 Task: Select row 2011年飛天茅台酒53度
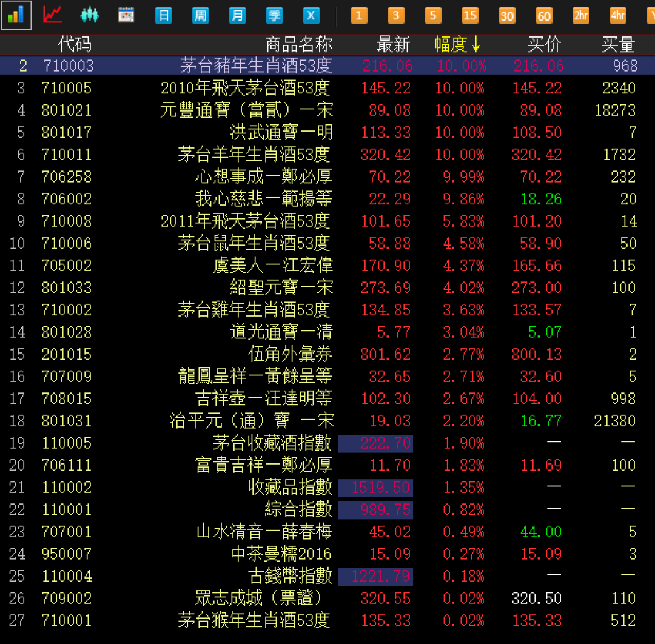(327, 221)
